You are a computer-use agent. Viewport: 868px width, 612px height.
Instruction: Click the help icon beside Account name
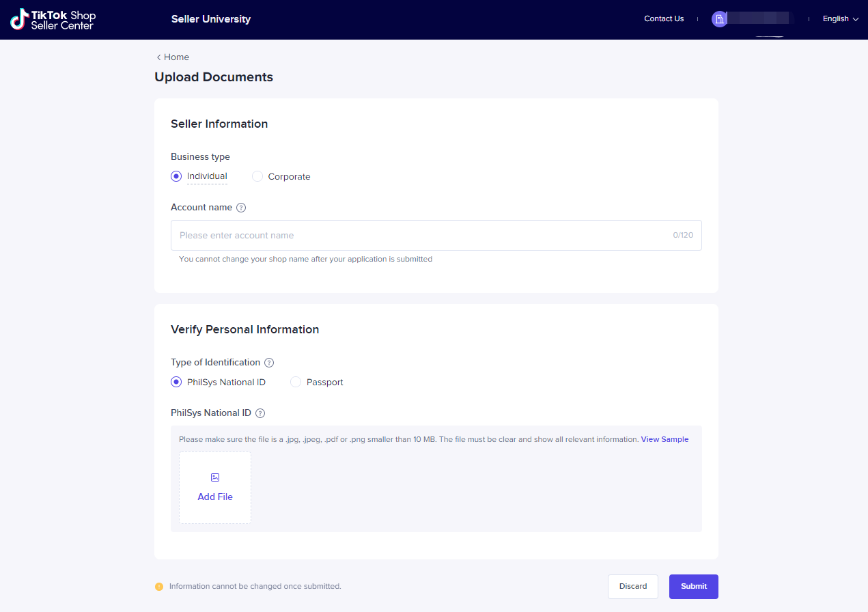click(x=241, y=208)
